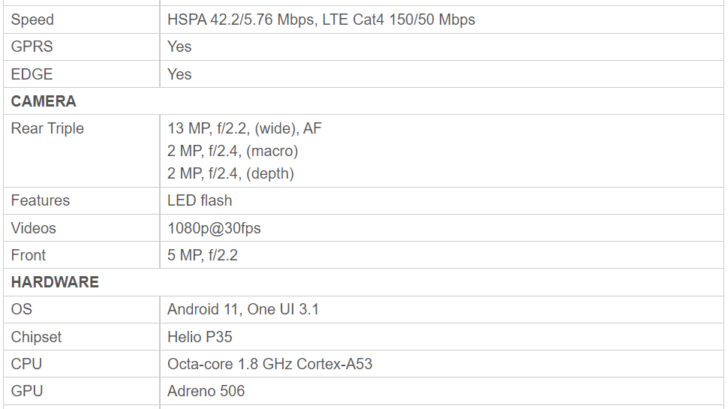This screenshot has height=409, width=728.
Task: Click the GPRS row's Yes value
Action: point(179,46)
